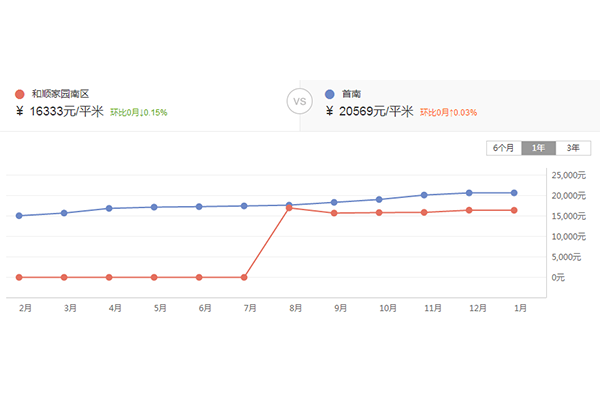This screenshot has width=600, height=400.
Task: Click the VS comparison circle icon
Action: pos(299,102)
